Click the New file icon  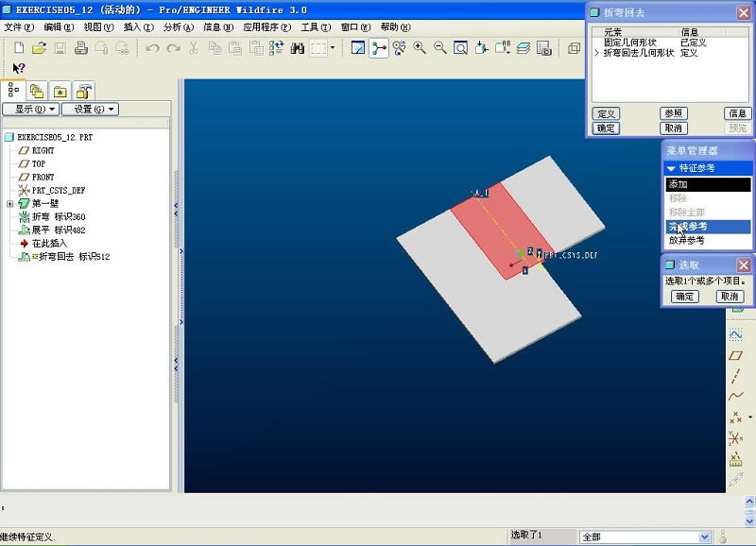click(17, 48)
